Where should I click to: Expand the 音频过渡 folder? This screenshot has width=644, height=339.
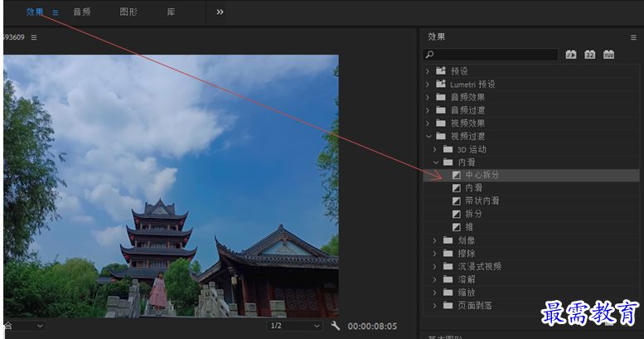(x=428, y=110)
